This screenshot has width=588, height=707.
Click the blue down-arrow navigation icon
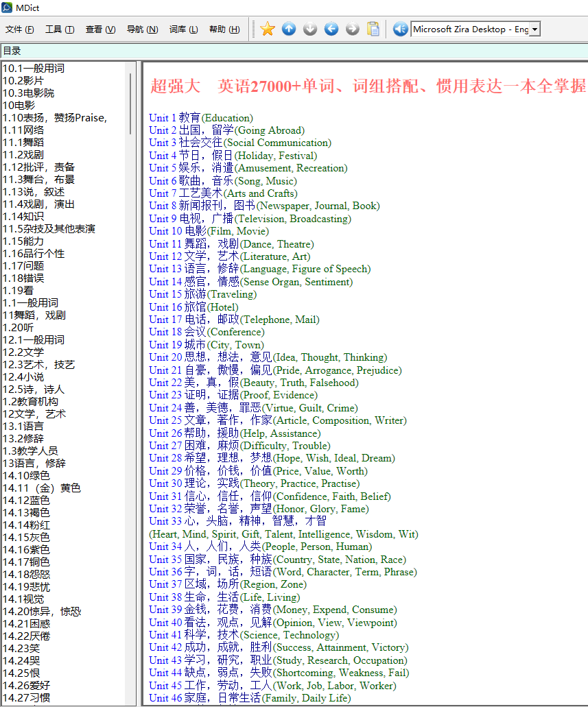(309, 29)
